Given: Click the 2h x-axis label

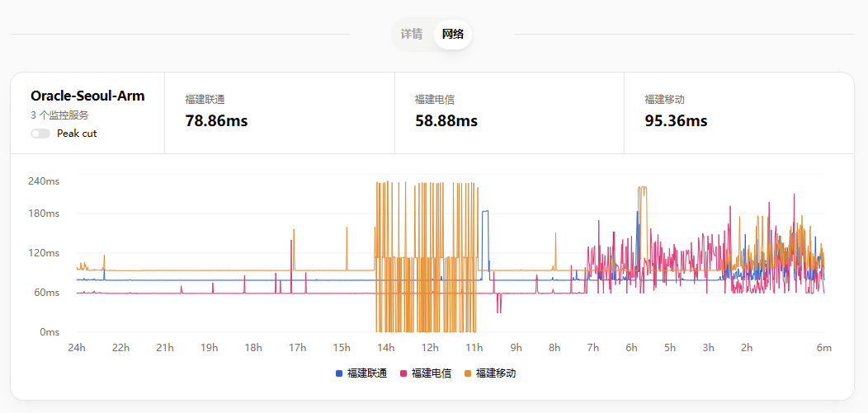Looking at the screenshot, I should [747, 348].
